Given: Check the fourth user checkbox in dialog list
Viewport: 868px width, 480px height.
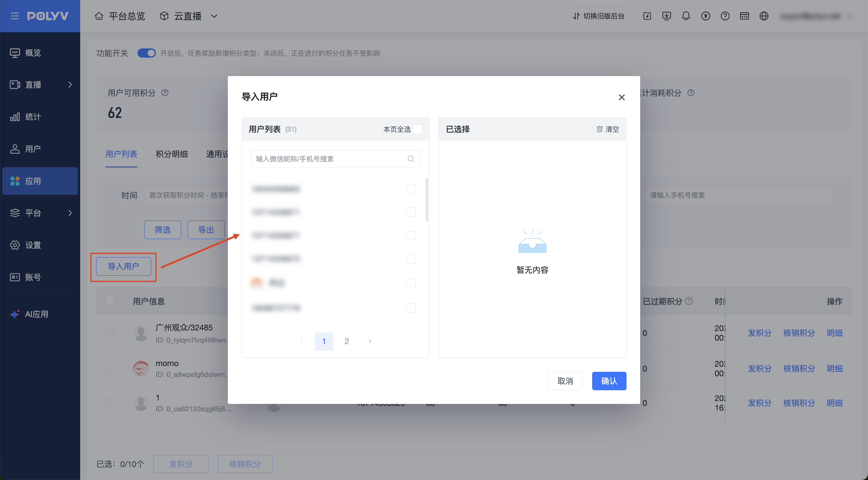Looking at the screenshot, I should coord(411,259).
